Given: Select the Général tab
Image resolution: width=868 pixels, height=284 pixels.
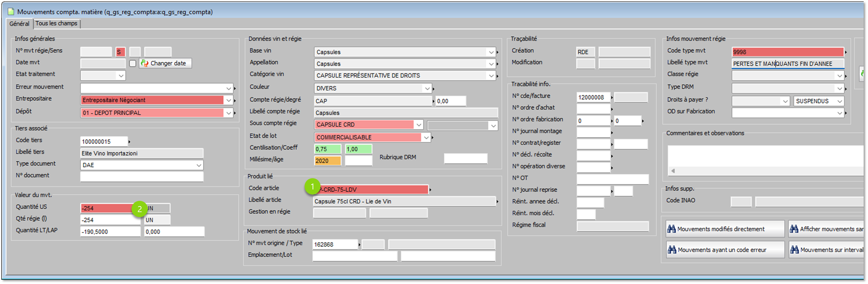Looking at the screenshot, I should coord(19,24).
